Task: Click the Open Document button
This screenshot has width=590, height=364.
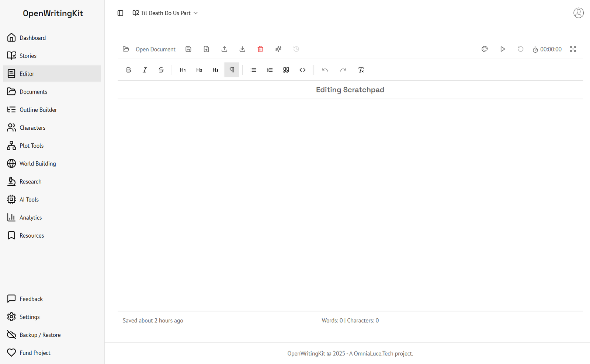Action: click(x=149, y=49)
